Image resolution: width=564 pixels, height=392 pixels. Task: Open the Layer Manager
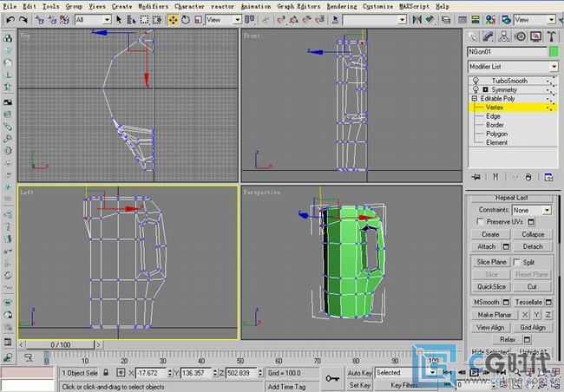[x=446, y=20]
